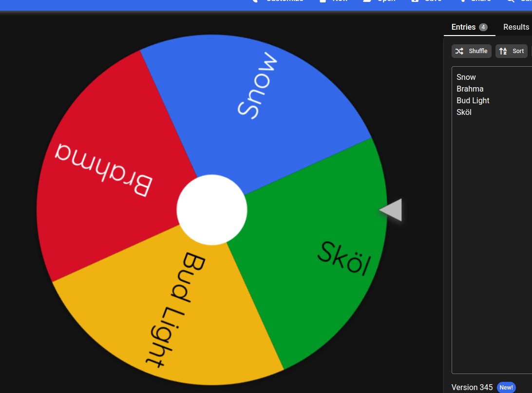Click the Shuffle crossed-arrows icon

[x=459, y=51]
